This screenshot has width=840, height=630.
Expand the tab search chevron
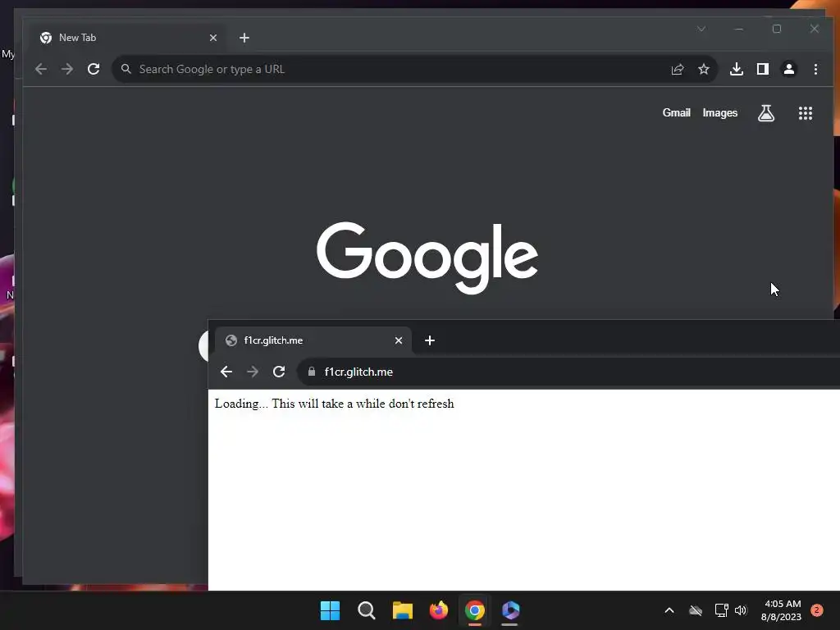pyautogui.click(x=701, y=29)
